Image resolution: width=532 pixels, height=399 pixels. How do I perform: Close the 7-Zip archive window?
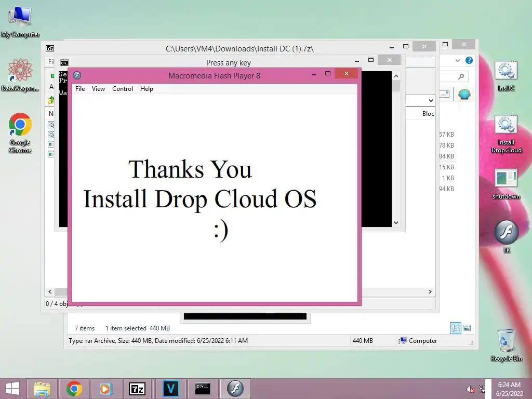point(424,46)
